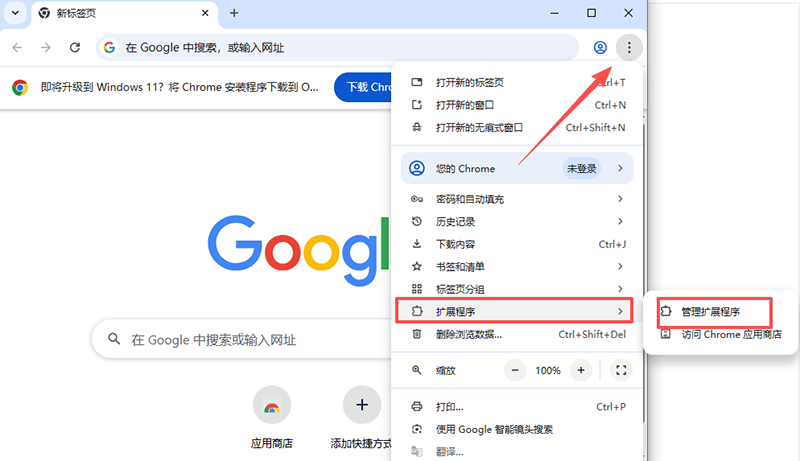Open the 应用商店 shortcut tile
This screenshot has height=461, width=800.
click(271, 417)
